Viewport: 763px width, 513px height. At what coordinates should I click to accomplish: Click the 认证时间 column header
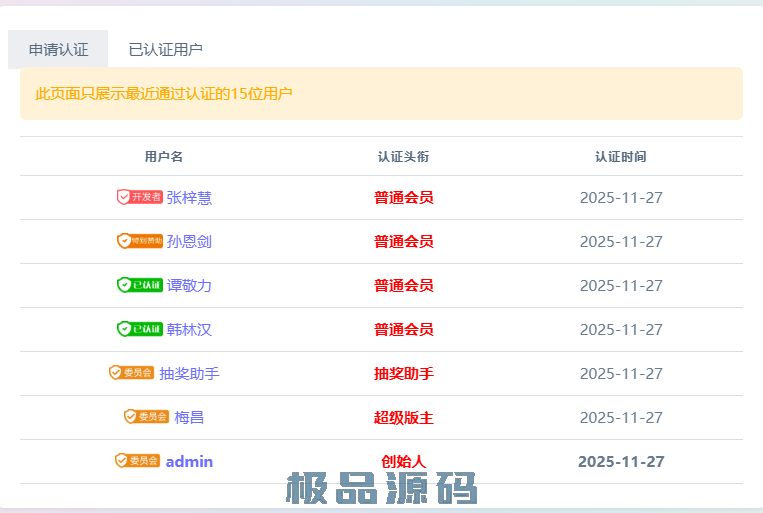pyautogui.click(x=620, y=157)
